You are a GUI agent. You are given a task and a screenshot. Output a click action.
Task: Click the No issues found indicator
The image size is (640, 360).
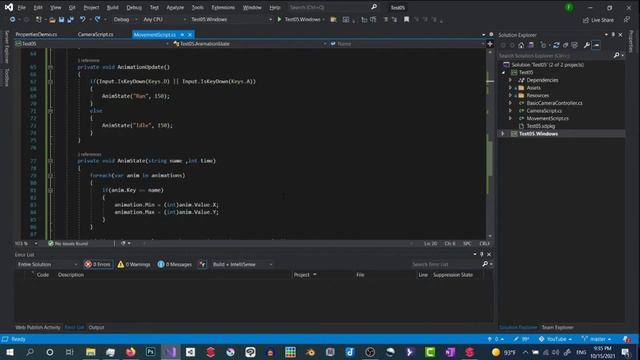click(68, 244)
